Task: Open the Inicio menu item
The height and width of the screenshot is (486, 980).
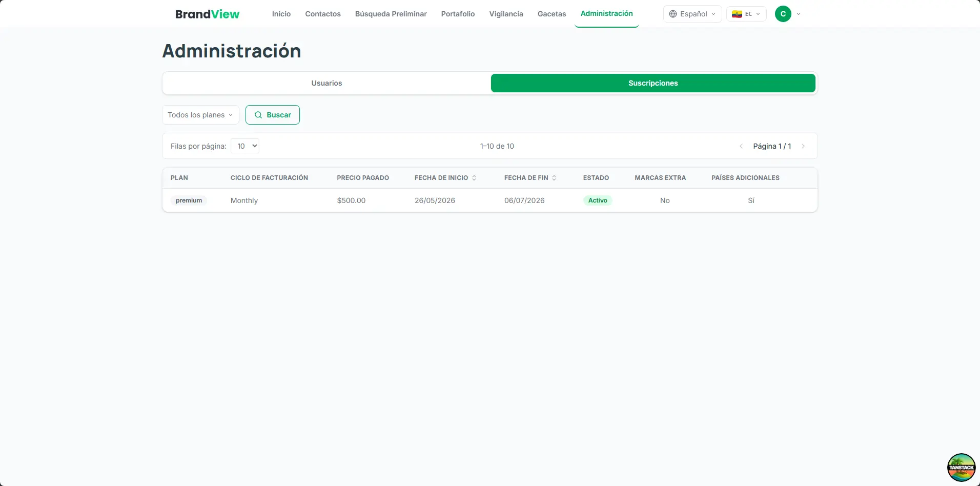Action: 281,14
